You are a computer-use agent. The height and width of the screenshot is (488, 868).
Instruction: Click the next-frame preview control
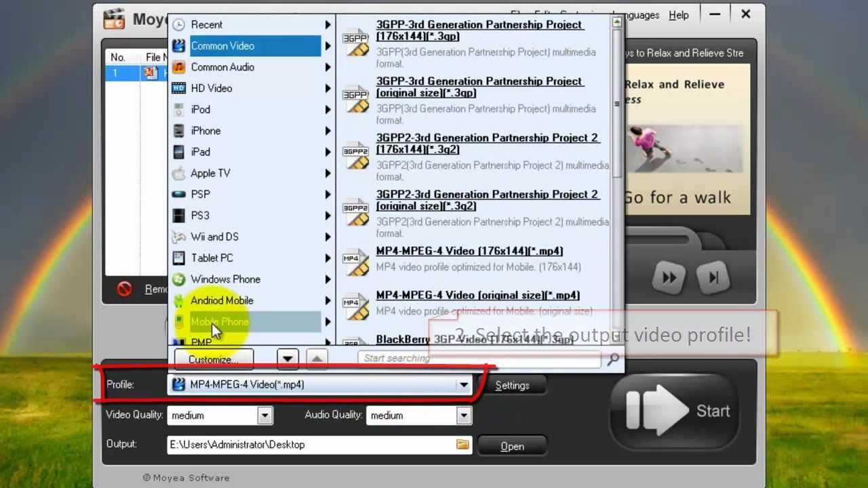click(x=713, y=278)
